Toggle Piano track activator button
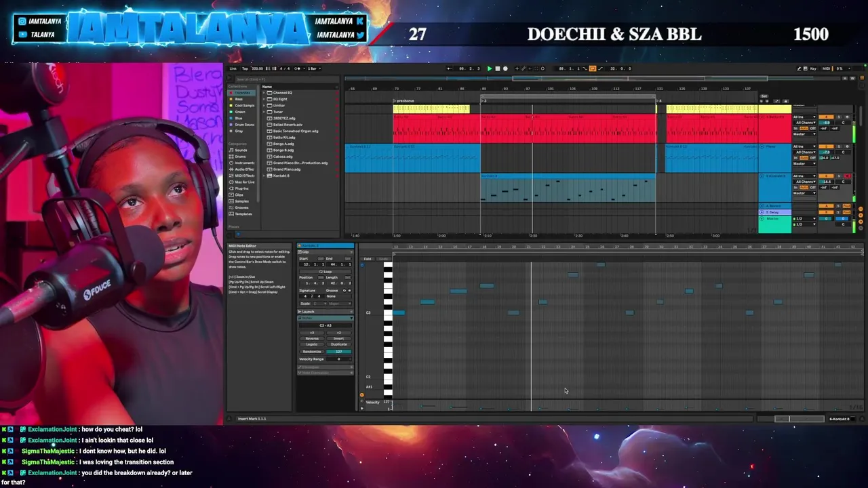 coord(826,146)
